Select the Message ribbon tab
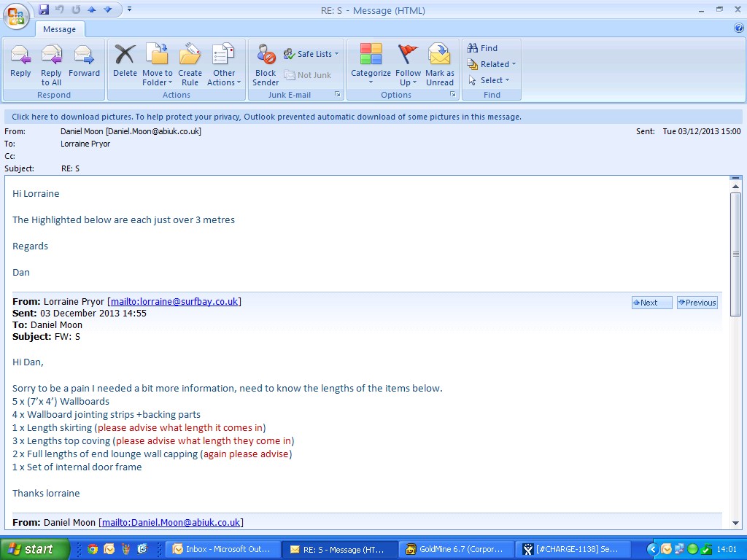The image size is (747, 560). 60,29
